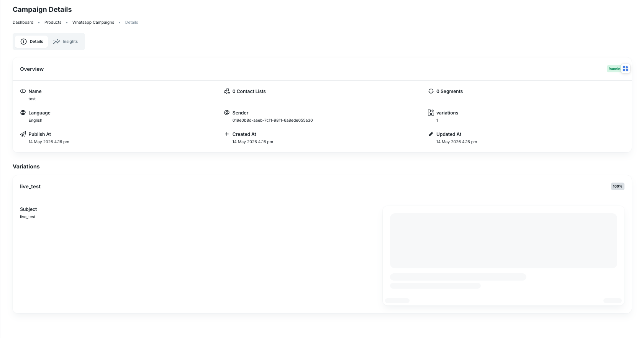Image resolution: width=644 pixels, height=338 pixels.
Task: Open the blue grid widget icon
Action: [x=626, y=69]
